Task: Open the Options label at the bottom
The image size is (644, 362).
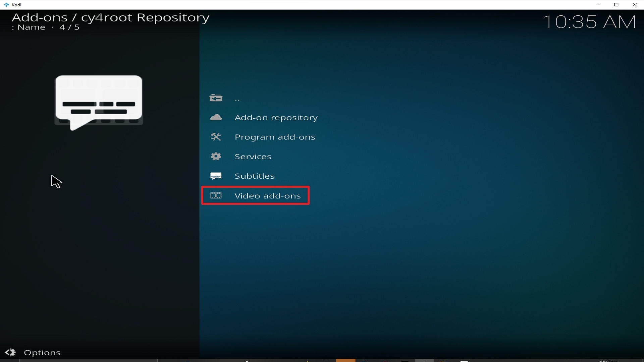Action: tap(42, 353)
